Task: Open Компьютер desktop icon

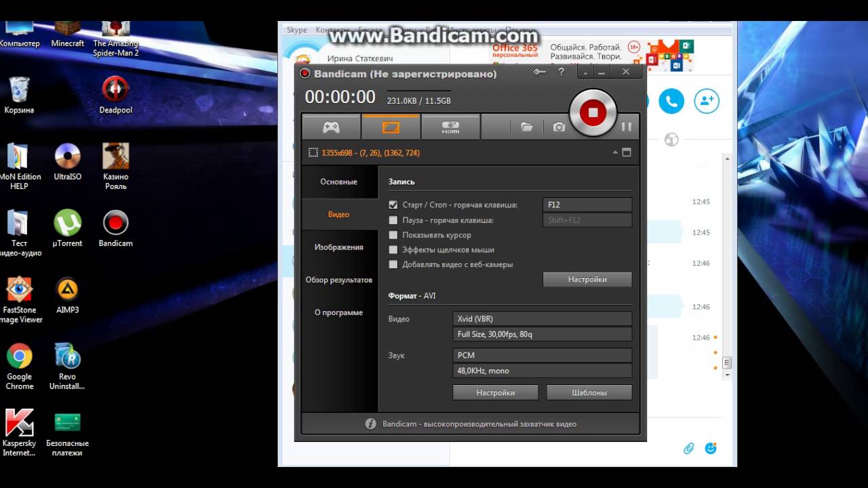Action: [x=19, y=35]
